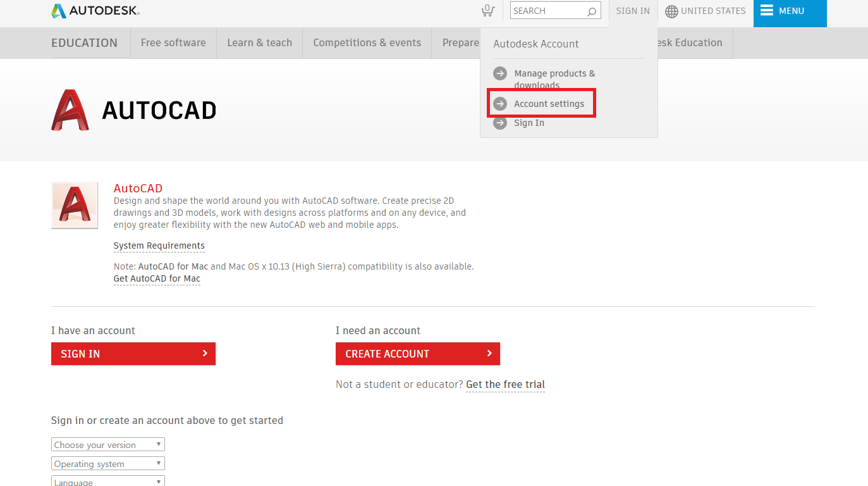This screenshot has width=868, height=486.
Task: Open the hamburger MENU icon
Action: [767, 10]
